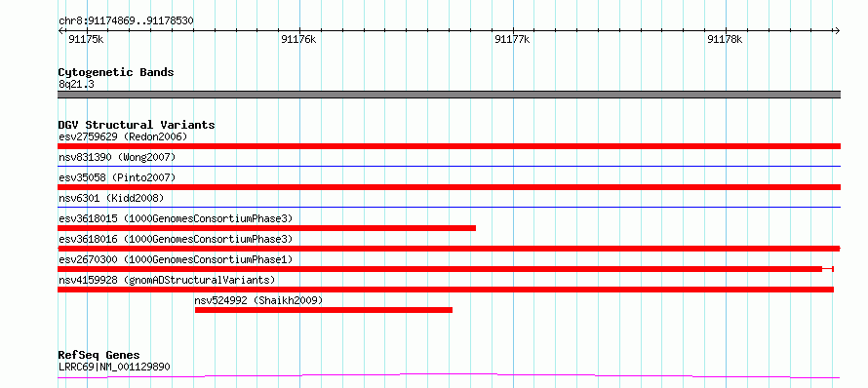This screenshot has width=868, height=388.
Task: Click the short red bar of esv3618015
Action: (267, 228)
